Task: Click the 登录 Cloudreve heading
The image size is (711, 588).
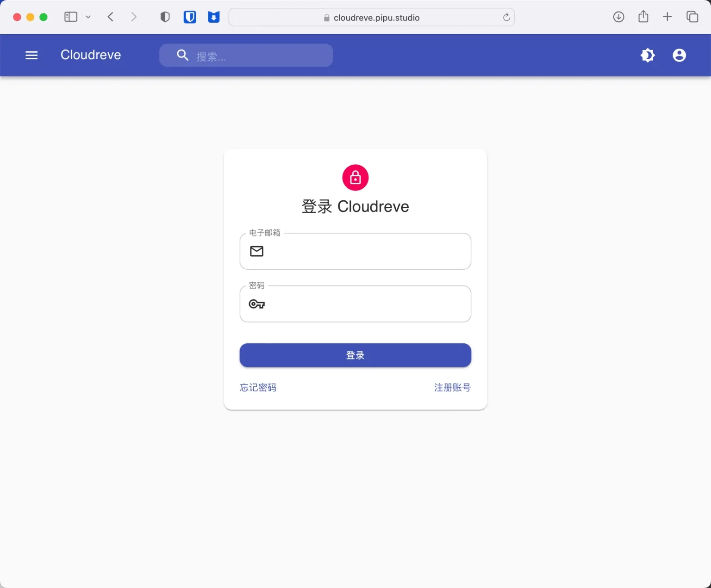Action: 355,206
